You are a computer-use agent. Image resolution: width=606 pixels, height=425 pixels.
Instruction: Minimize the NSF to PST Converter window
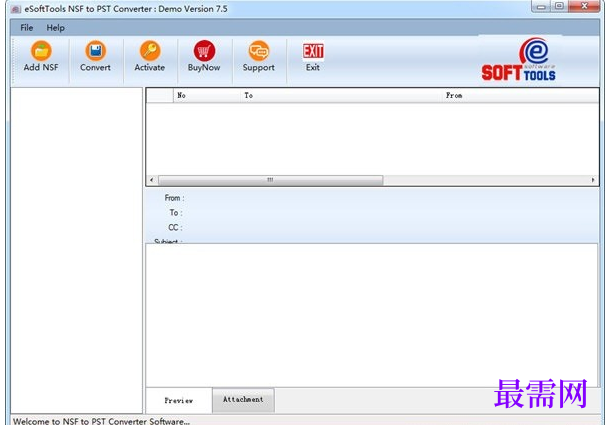541,6
